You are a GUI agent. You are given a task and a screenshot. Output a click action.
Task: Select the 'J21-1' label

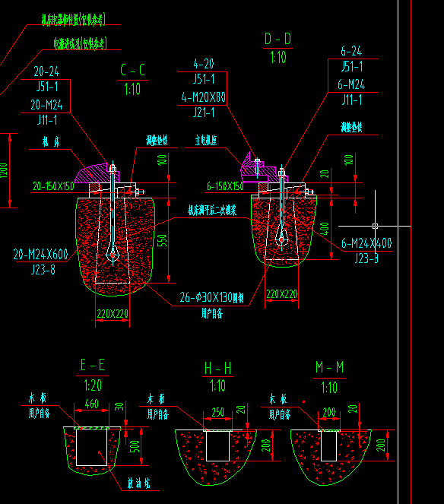click(204, 113)
